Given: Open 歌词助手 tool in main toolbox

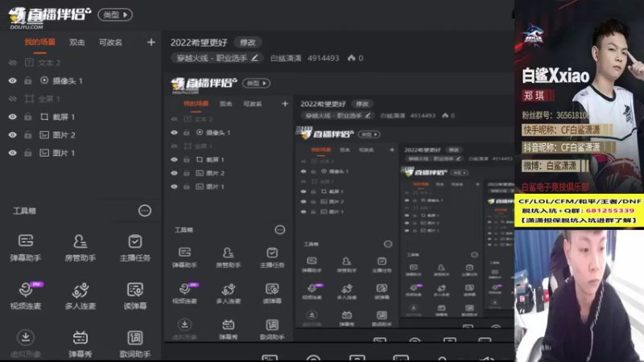Looking at the screenshot, I should click(134, 343).
